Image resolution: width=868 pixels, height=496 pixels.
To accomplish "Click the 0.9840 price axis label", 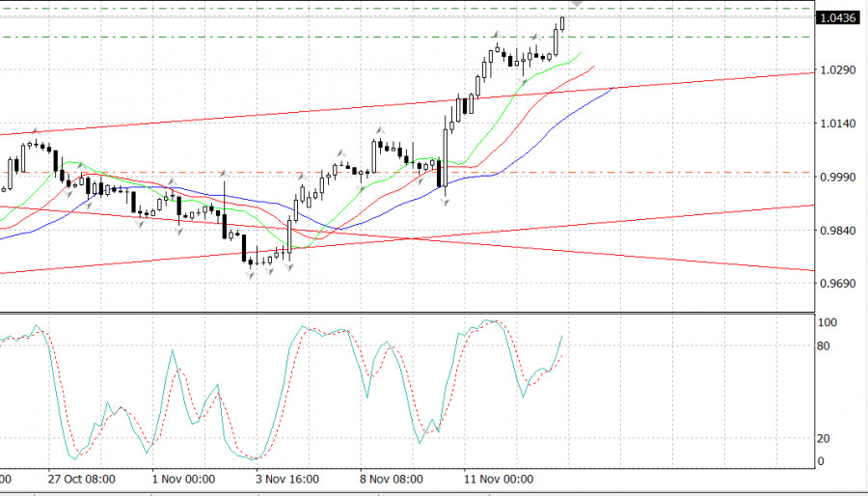I will pos(837,231).
